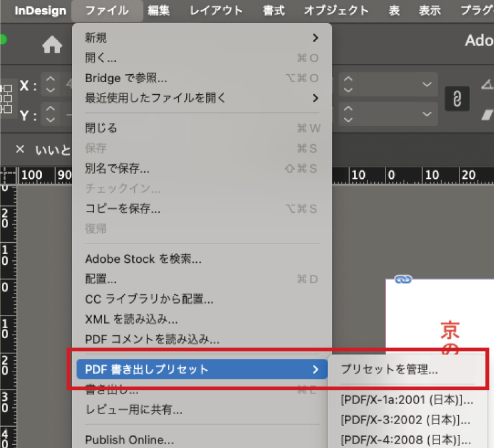Close the document tab with X
494x448 pixels.
pyautogui.click(x=20, y=149)
